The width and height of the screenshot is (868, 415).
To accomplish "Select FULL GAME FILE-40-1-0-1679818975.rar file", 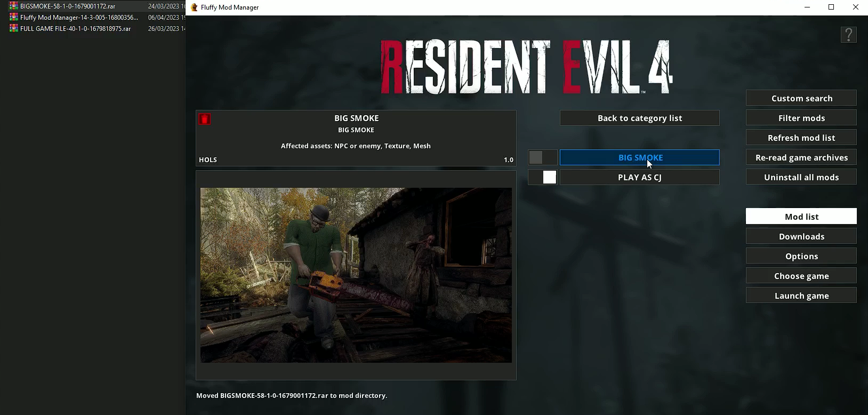I will tap(75, 28).
